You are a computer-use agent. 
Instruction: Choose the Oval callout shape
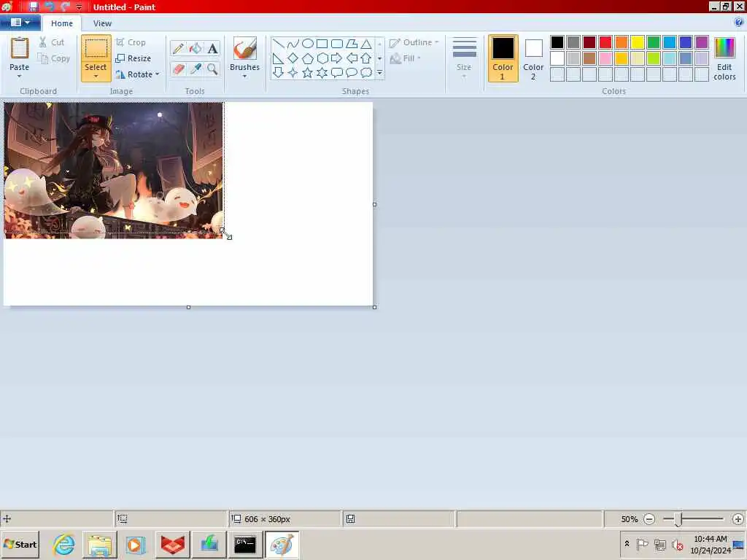click(x=352, y=73)
